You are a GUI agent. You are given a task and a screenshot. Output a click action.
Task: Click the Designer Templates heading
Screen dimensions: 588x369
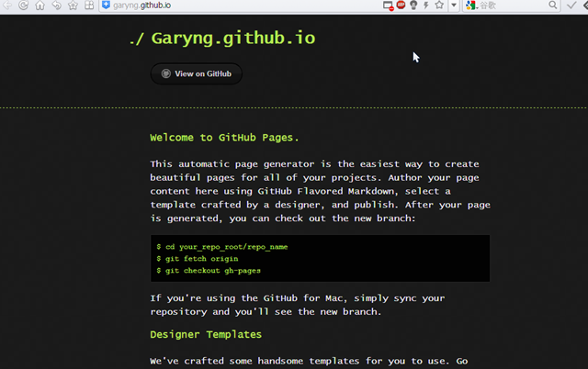(x=206, y=334)
